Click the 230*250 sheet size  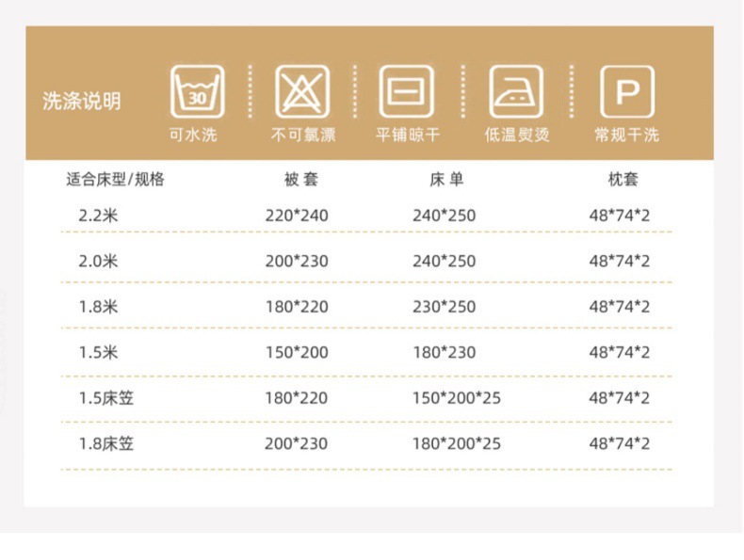click(x=445, y=307)
